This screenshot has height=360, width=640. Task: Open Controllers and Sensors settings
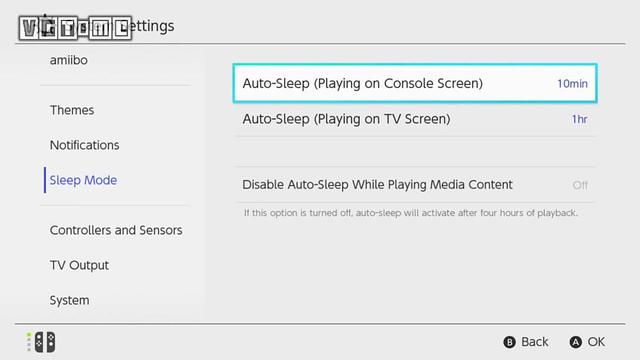[116, 230]
